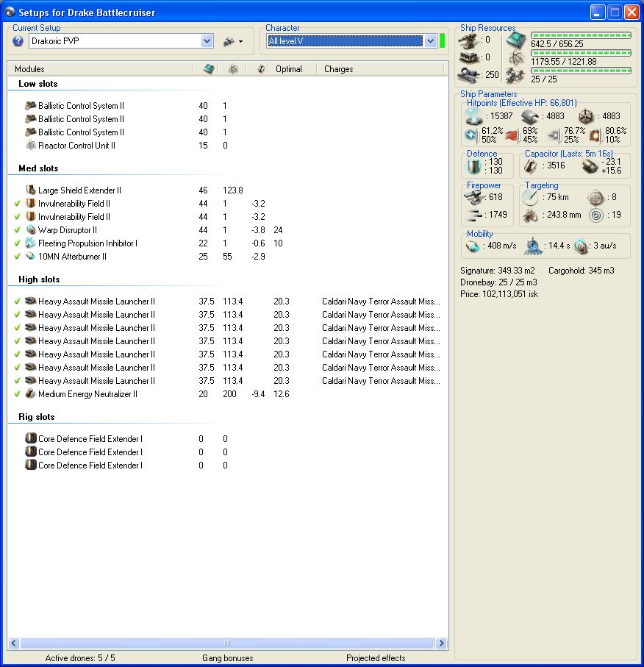
Task: Click the shield hitpoints icon
Action: (x=473, y=116)
